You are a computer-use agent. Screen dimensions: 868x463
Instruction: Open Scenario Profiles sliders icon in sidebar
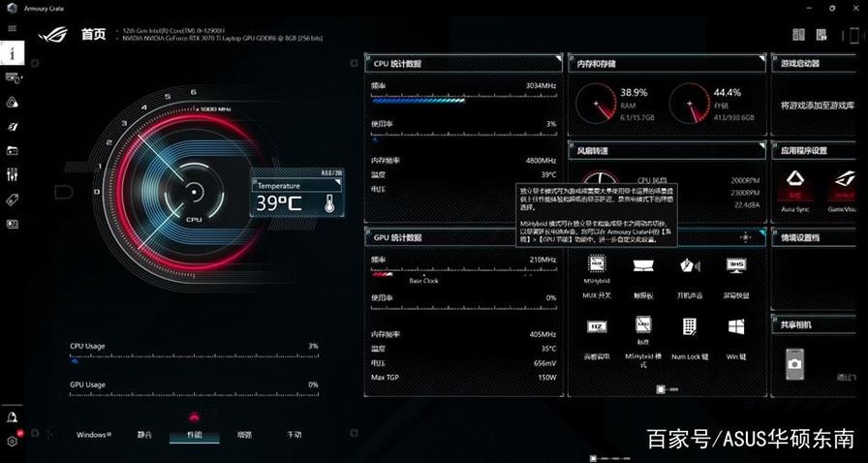(x=13, y=175)
